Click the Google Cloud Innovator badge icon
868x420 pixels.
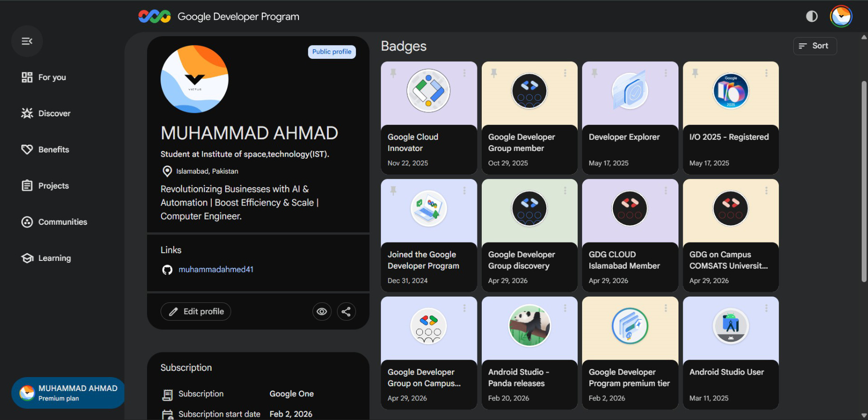(x=429, y=91)
